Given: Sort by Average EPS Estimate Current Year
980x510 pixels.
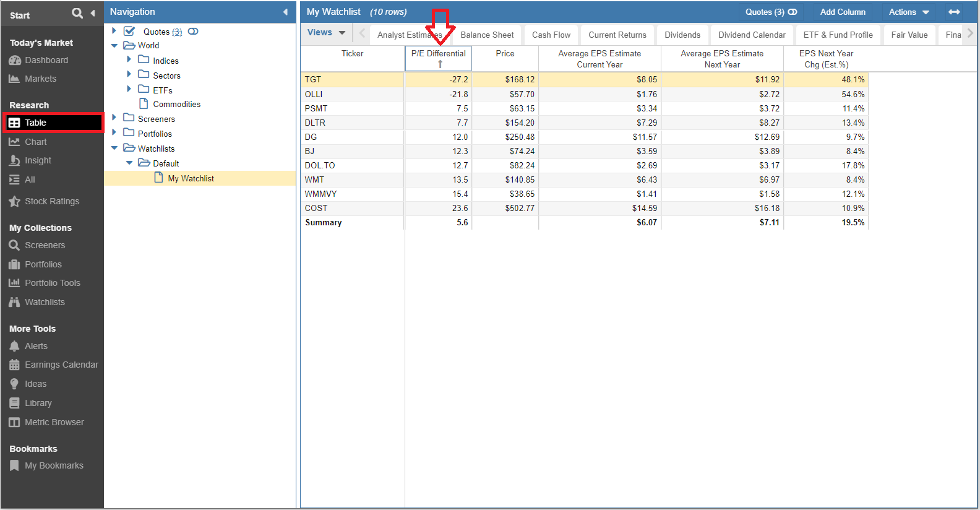Looking at the screenshot, I should pos(600,59).
